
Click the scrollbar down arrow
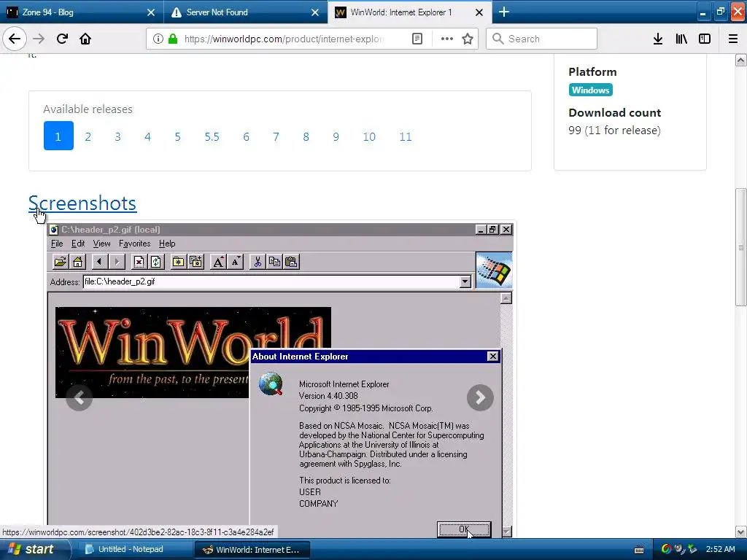coord(741,532)
